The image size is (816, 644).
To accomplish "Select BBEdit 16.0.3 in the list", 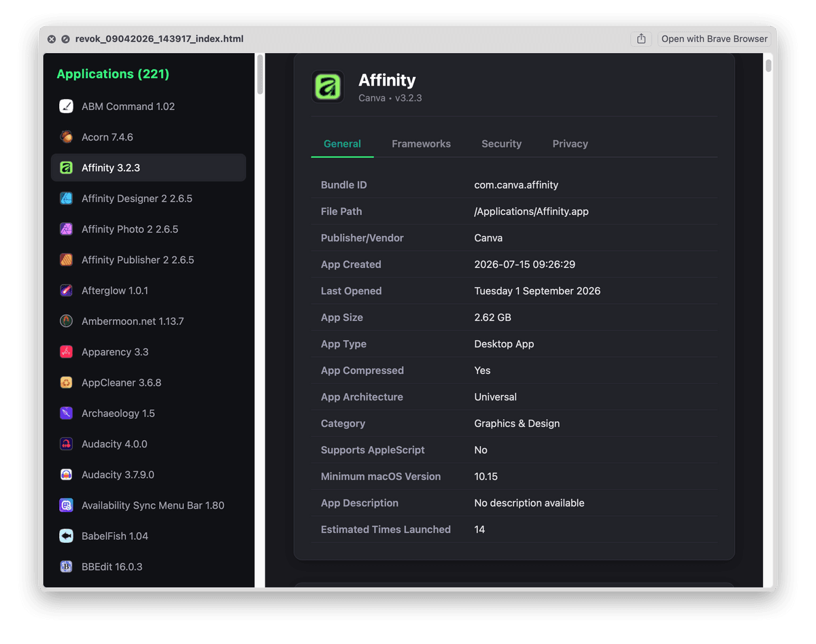I will point(148,566).
